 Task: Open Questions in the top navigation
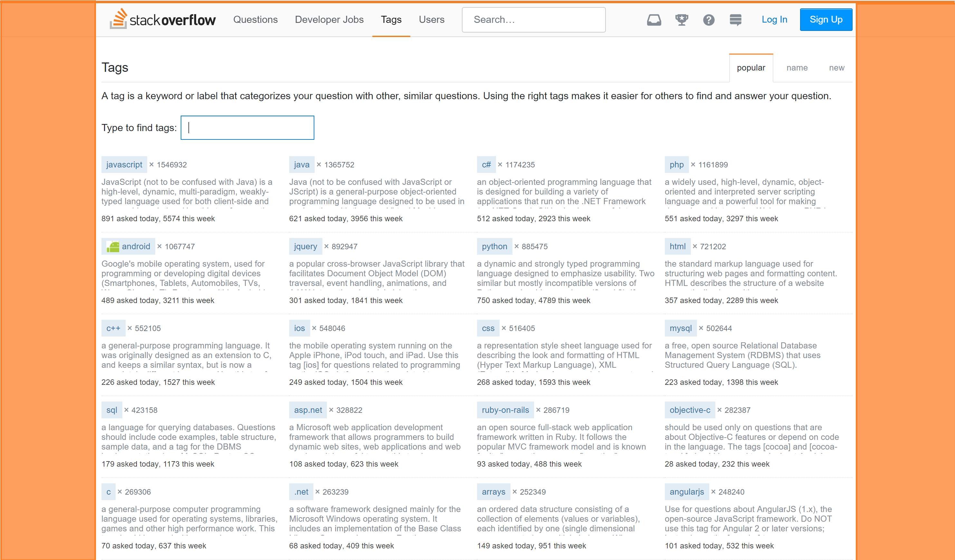point(255,20)
